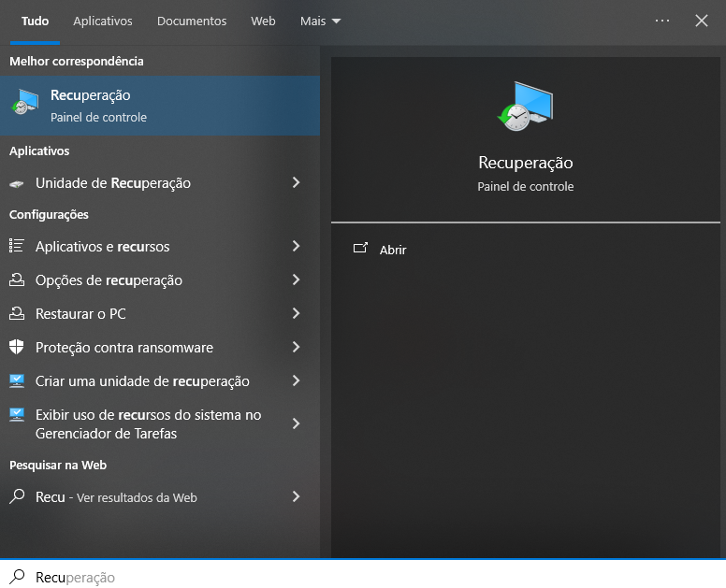Click the shield icon for ransomware protection

click(17, 348)
